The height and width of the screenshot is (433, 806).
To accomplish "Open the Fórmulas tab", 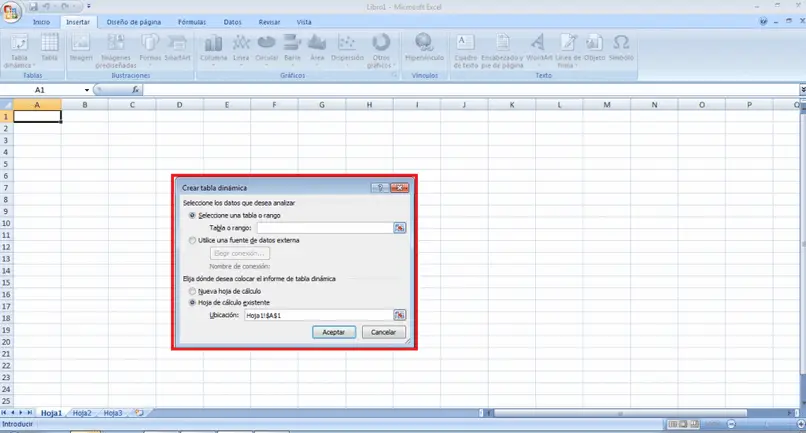I will tap(192, 22).
